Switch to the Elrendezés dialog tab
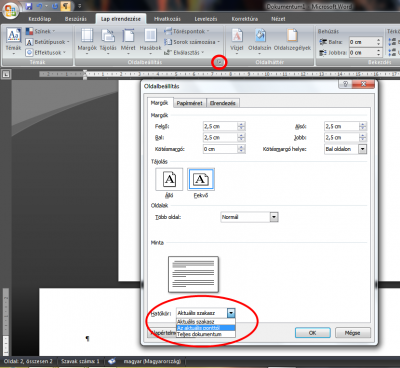This screenshot has height=368, width=400. click(223, 103)
